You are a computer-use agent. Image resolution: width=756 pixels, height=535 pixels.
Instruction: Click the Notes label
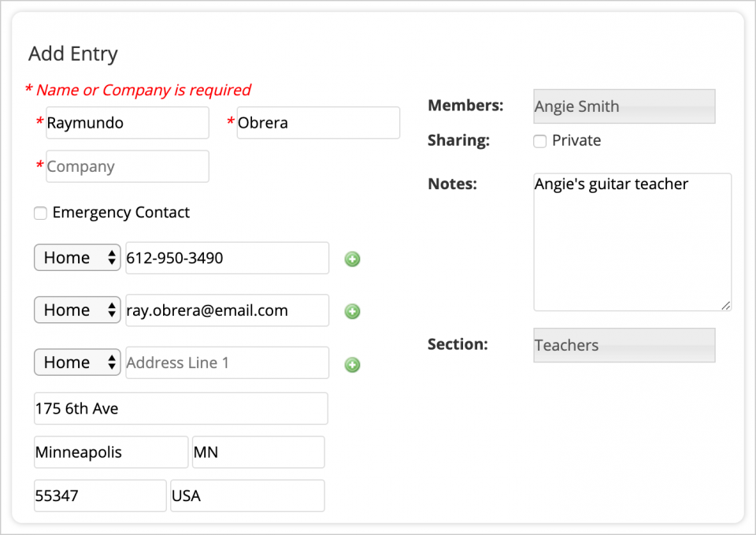[x=452, y=184]
